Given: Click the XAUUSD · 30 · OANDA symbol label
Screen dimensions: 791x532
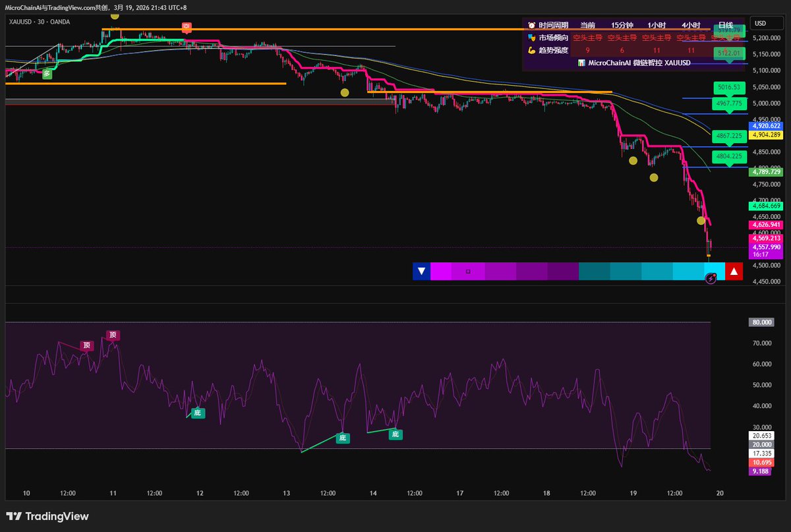Looking at the screenshot, I should 40,22.
